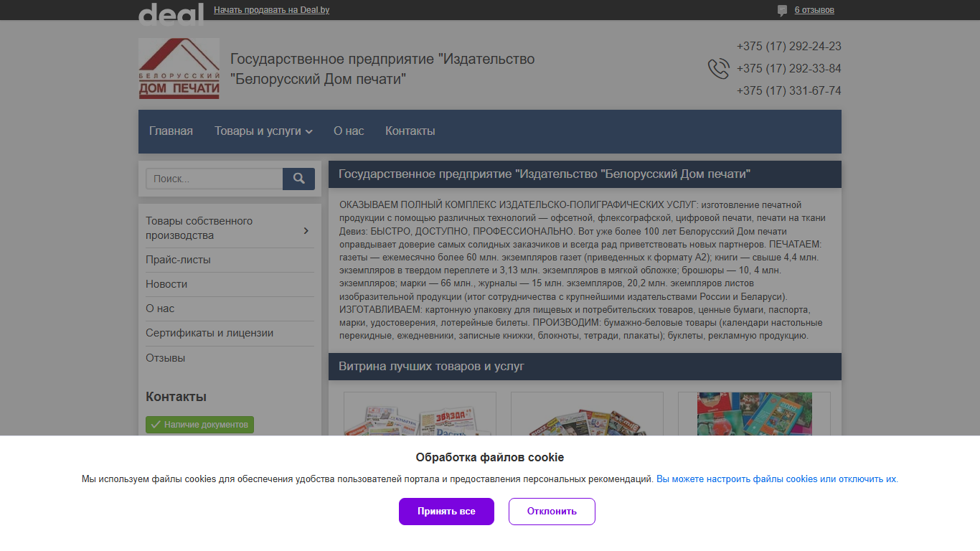This screenshot has width=980, height=551.
Task: Open the Товары и услуги dropdown menu
Action: 263,131
